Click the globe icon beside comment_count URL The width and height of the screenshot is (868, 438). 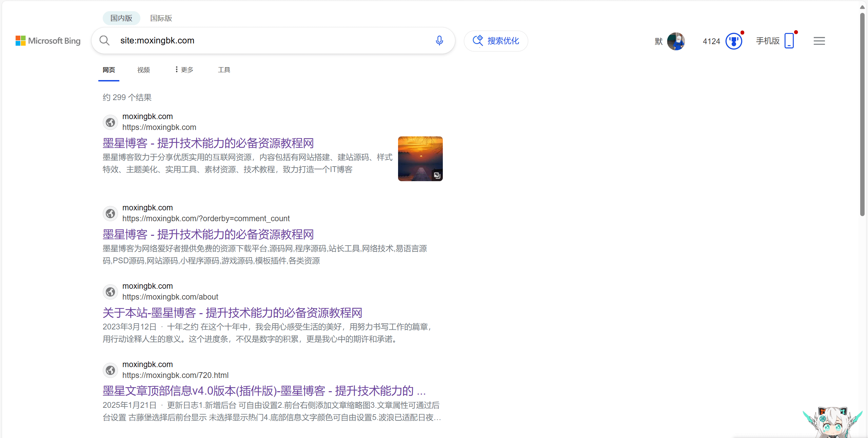coord(110,213)
